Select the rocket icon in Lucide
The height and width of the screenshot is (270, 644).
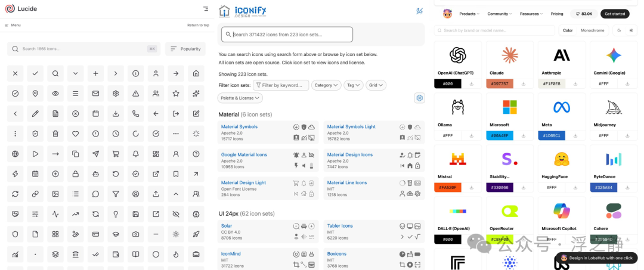(196, 234)
